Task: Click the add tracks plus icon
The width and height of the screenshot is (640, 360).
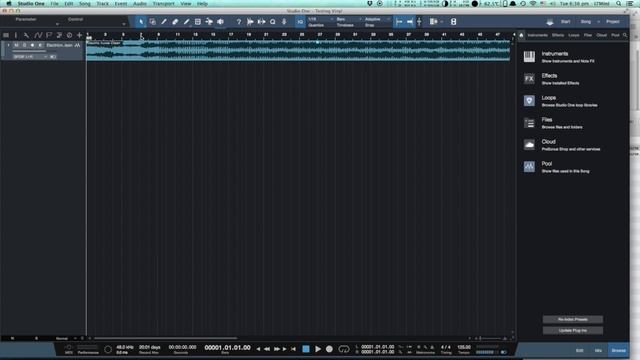Action: pyautogui.click(x=79, y=36)
